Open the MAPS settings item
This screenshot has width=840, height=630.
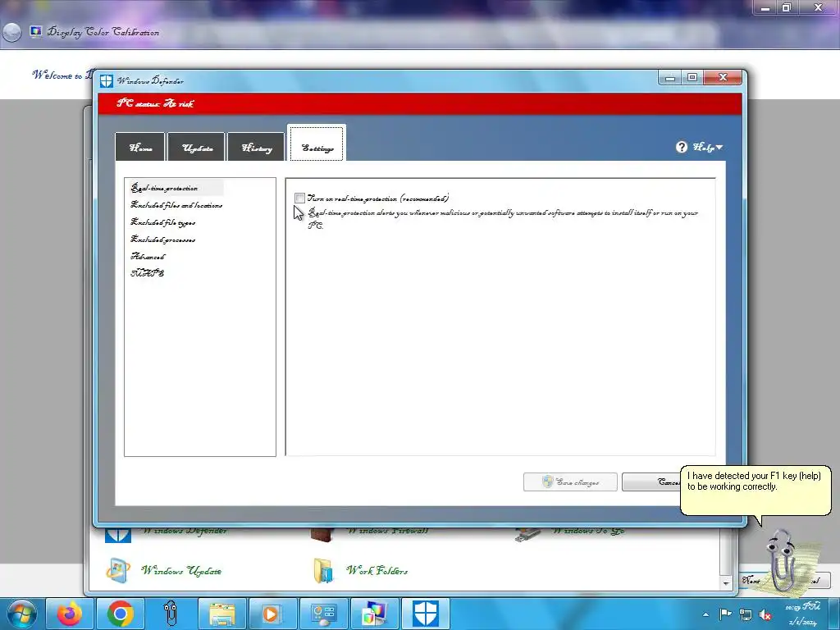coord(148,273)
